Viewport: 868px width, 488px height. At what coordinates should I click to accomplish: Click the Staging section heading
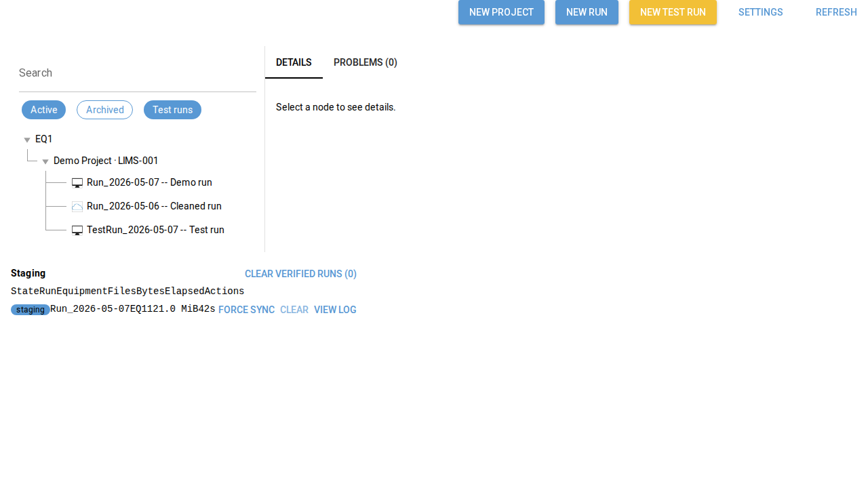point(28,273)
